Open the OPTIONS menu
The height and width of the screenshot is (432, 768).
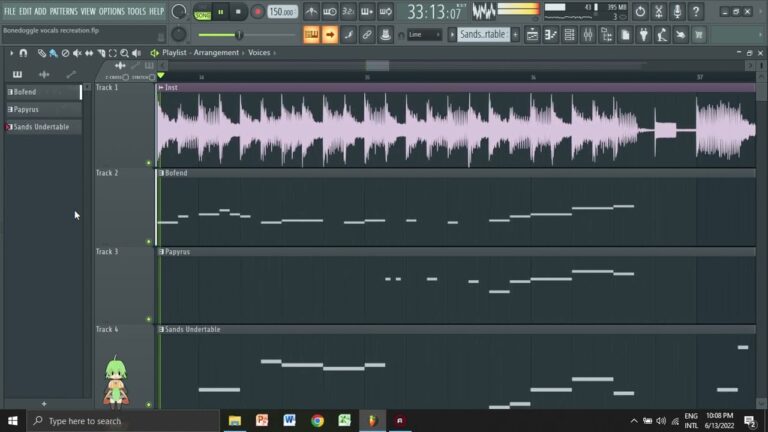click(112, 11)
